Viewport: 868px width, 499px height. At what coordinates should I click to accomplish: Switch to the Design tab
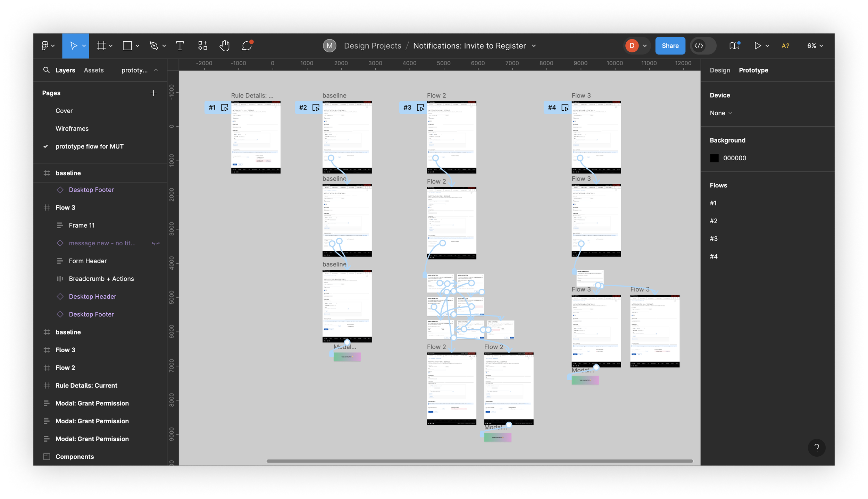719,70
